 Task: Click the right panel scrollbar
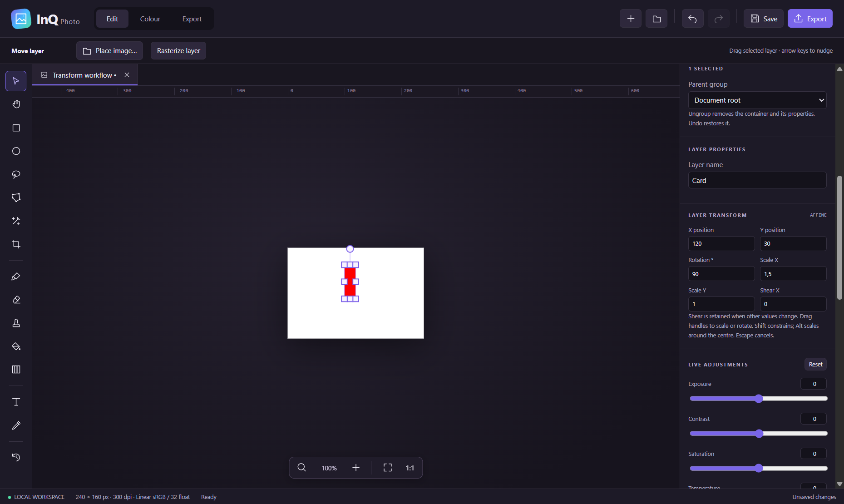pyautogui.click(x=839, y=237)
